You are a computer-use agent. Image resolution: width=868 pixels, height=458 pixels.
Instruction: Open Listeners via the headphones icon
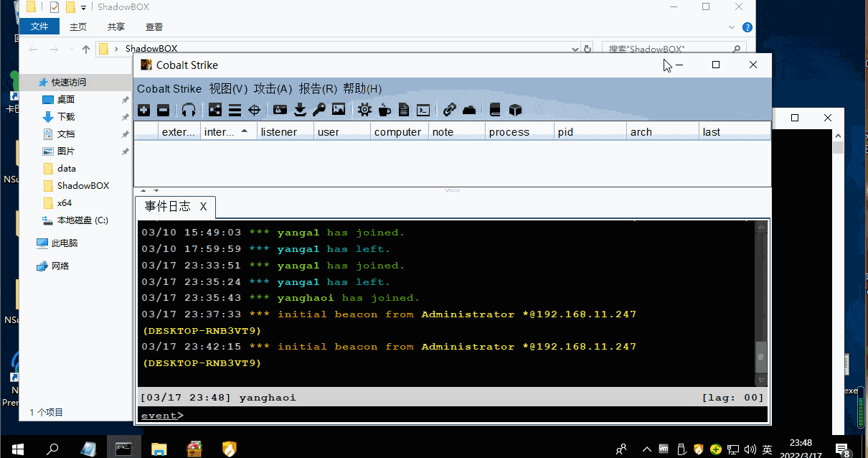tap(189, 110)
